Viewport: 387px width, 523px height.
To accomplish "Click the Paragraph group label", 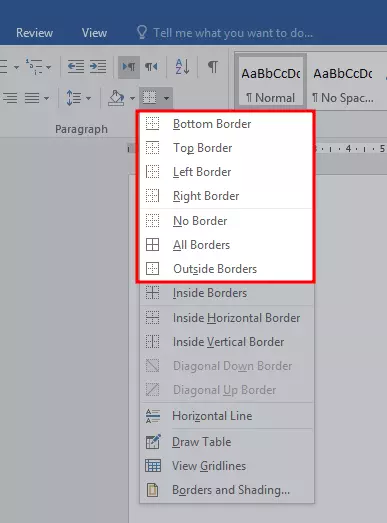I will (x=81, y=129).
